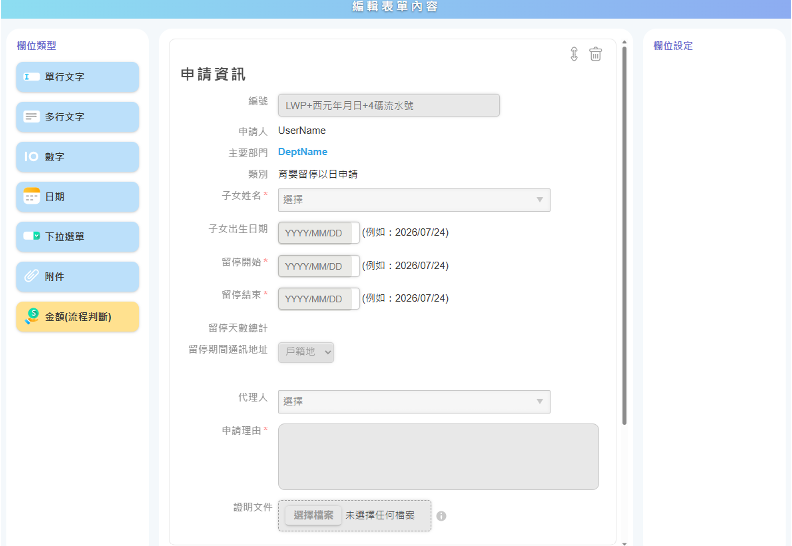The image size is (792, 546).
Task: Add a 單行文字 field
Action: 77,77
